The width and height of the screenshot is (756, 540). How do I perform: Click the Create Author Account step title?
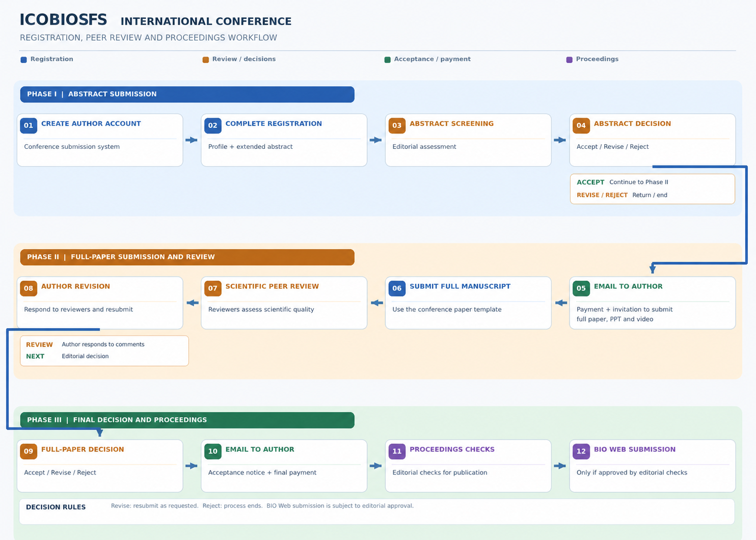(91, 124)
